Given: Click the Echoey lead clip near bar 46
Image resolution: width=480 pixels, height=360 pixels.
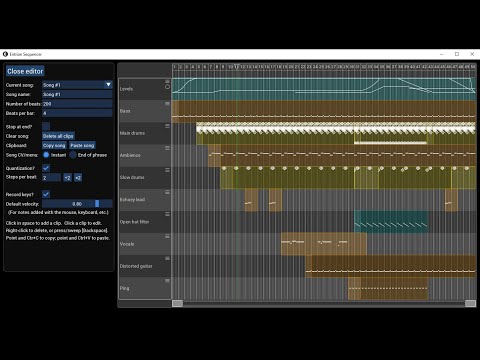Looking at the screenshot, I should 451,200.
